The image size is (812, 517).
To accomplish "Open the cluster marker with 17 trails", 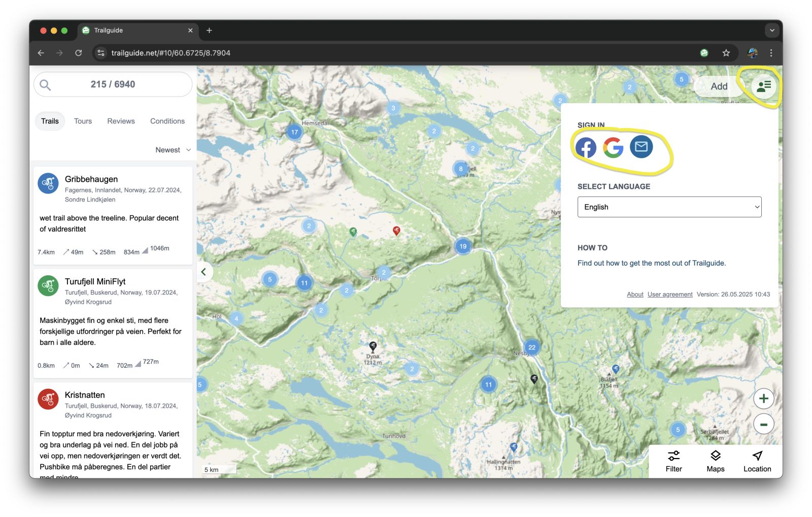I will (294, 132).
